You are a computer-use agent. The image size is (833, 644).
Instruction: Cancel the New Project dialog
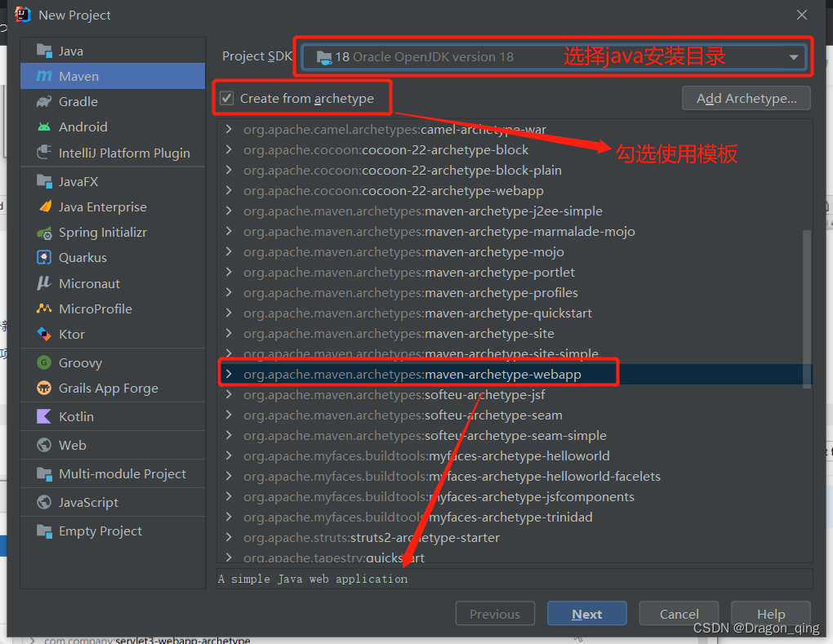click(679, 614)
